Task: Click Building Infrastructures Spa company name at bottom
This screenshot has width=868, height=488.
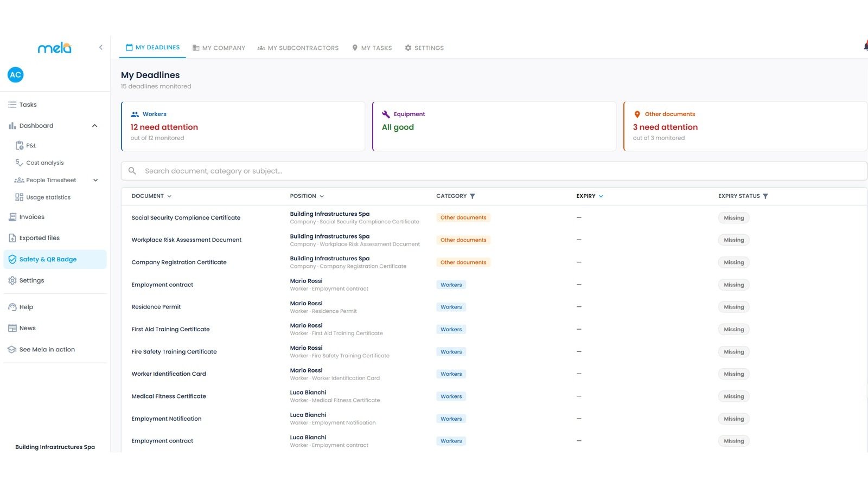Action: tap(55, 447)
